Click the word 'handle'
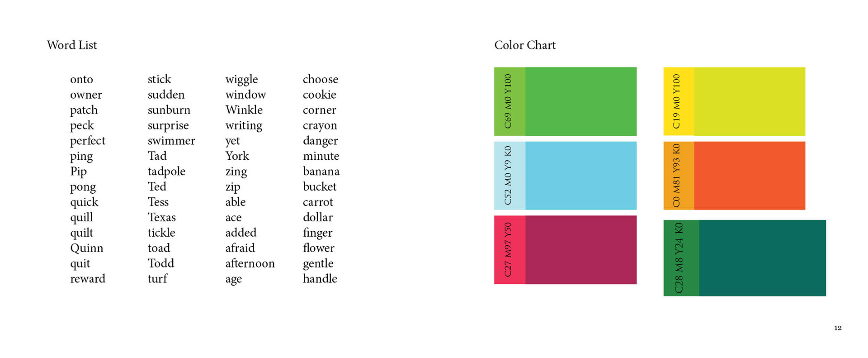This screenshot has height=358, width=868. (320, 279)
